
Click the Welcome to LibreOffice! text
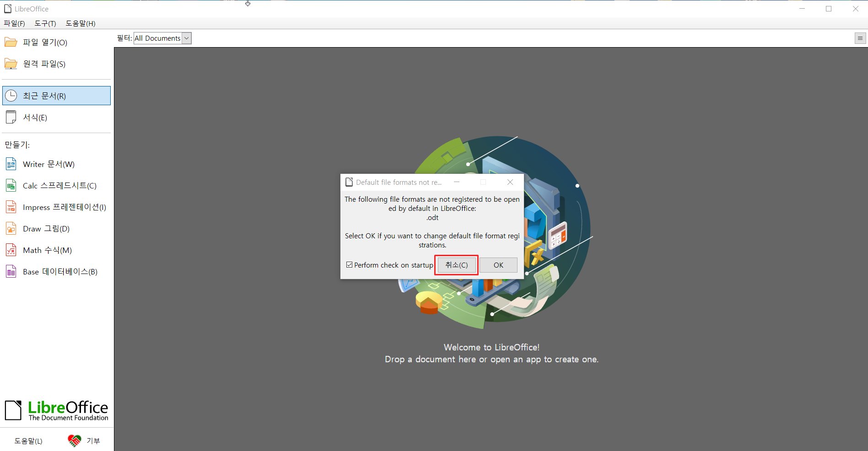[x=491, y=347]
